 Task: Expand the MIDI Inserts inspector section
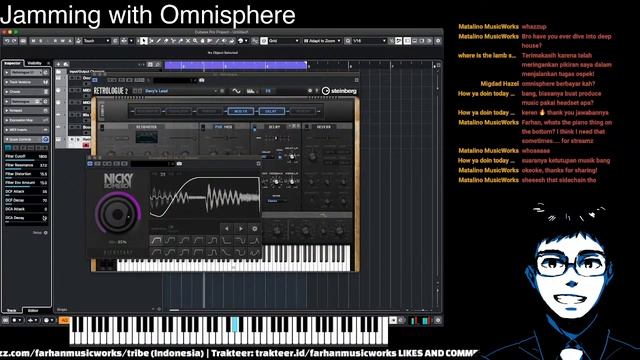(x=26, y=130)
